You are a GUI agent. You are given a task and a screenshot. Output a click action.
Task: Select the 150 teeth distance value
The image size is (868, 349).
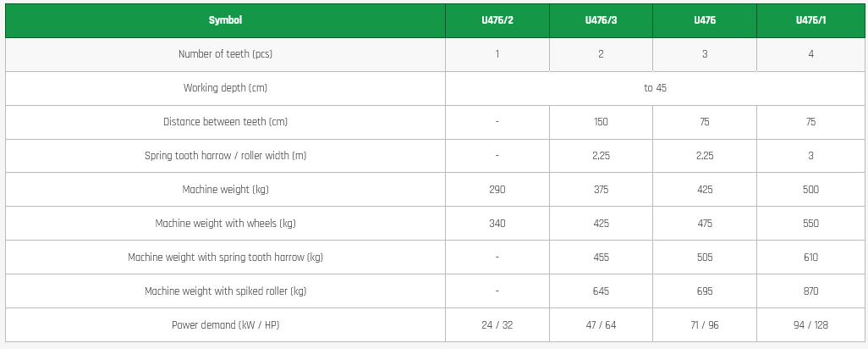tap(601, 122)
